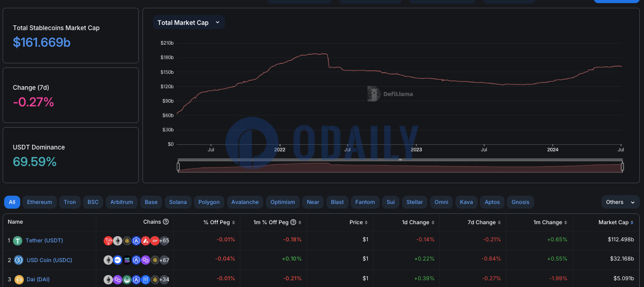Filter stablecoins by Ethereum chain
644x287 pixels.
(x=39, y=202)
